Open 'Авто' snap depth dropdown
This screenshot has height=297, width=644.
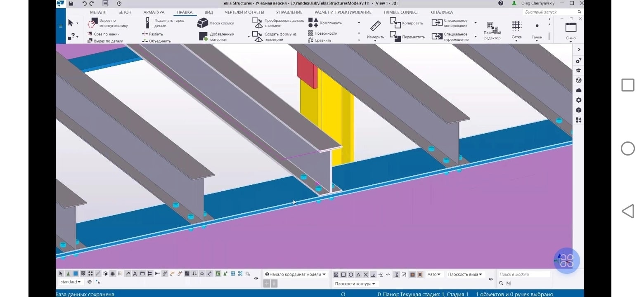[434, 274]
